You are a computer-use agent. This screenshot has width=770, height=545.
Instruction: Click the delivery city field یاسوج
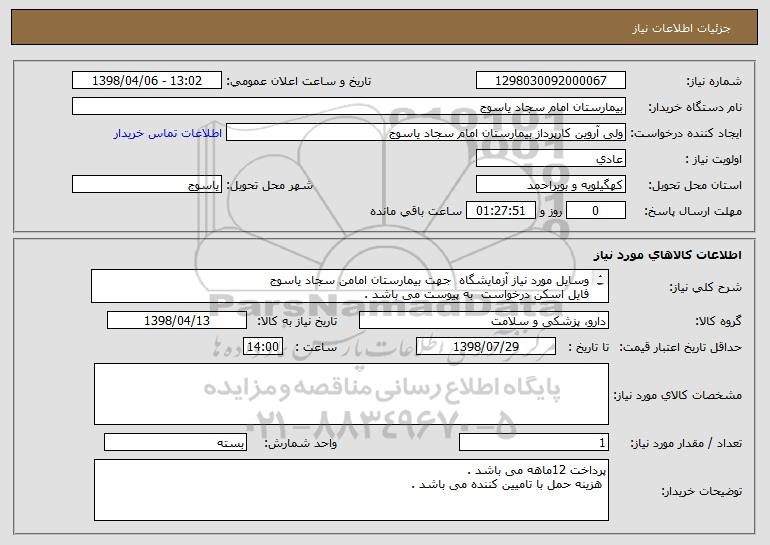tap(147, 185)
